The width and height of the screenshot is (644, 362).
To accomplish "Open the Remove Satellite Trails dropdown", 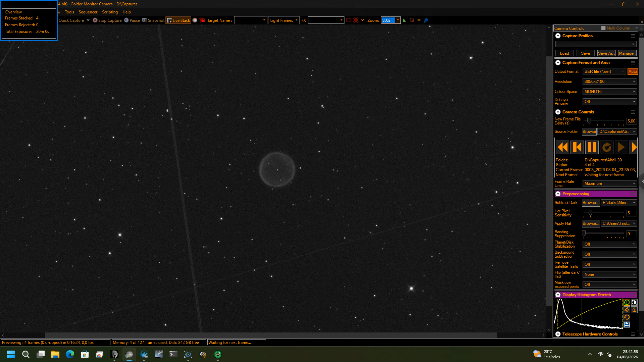I will 609,264.
